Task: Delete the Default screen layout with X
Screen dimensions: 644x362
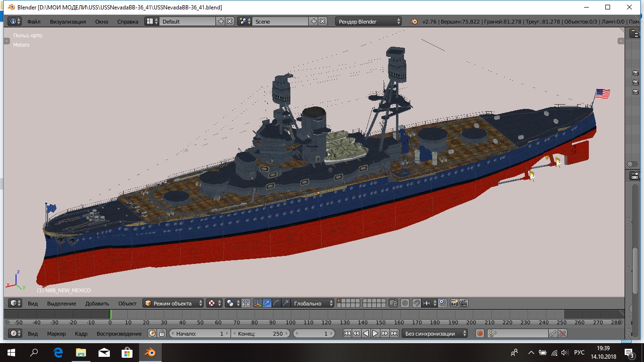Action: click(x=230, y=21)
